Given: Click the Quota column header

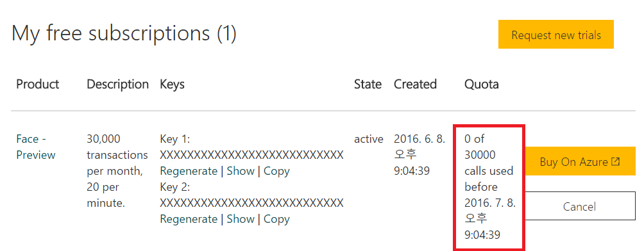Looking at the screenshot, I should (x=481, y=84).
